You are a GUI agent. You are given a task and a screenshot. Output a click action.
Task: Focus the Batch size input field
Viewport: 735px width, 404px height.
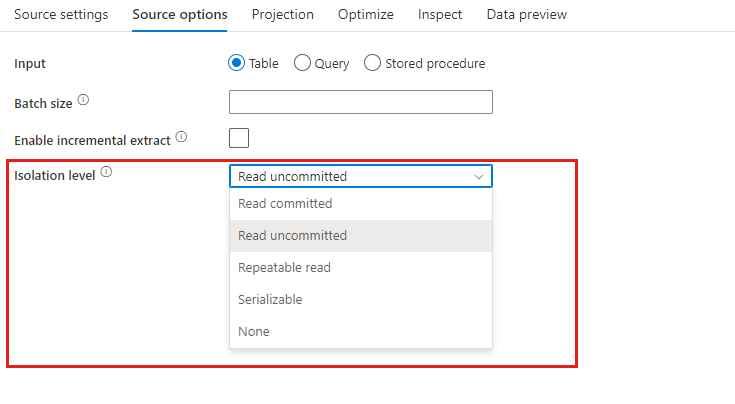pyautogui.click(x=361, y=102)
